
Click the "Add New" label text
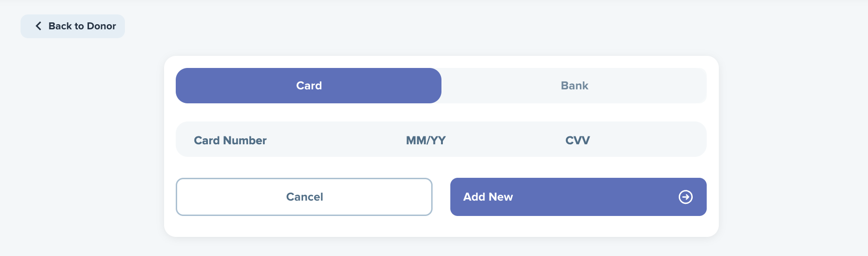coord(488,197)
